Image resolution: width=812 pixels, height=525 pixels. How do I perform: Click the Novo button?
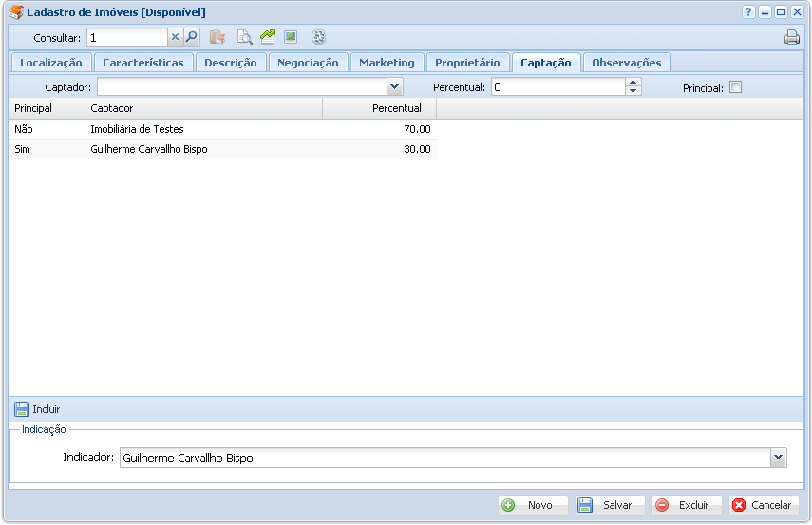click(532, 505)
